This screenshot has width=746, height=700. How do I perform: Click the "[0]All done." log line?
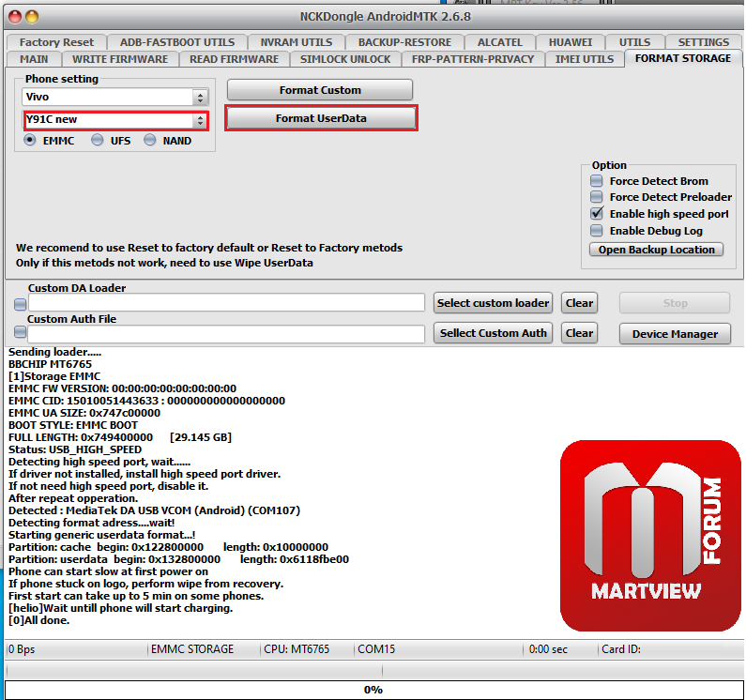click(39, 620)
